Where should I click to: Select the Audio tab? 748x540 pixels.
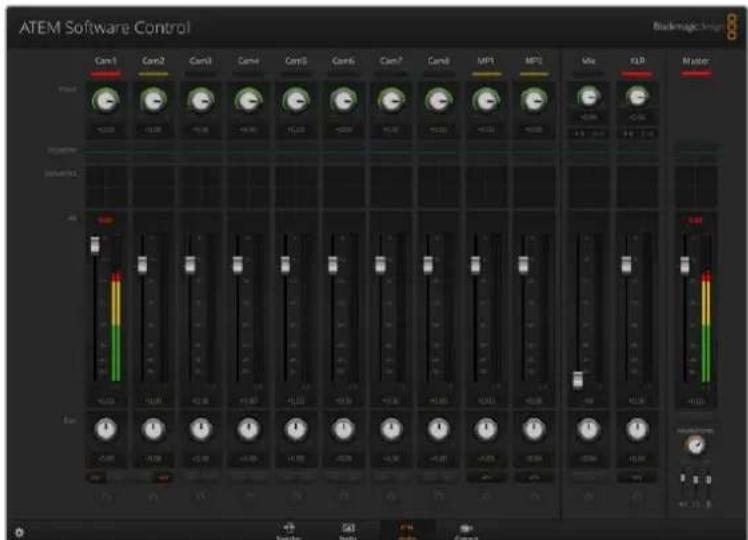(407, 531)
